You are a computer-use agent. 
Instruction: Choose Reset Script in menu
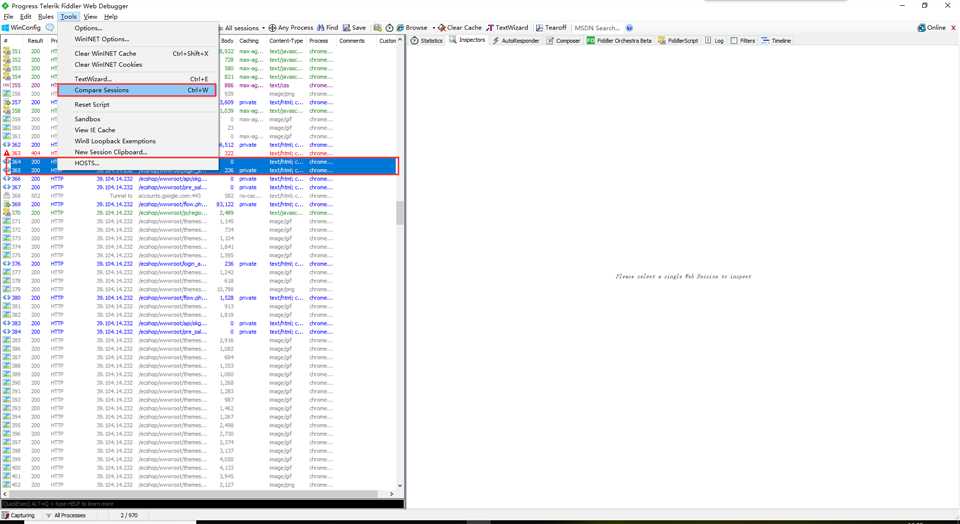[x=138, y=105]
